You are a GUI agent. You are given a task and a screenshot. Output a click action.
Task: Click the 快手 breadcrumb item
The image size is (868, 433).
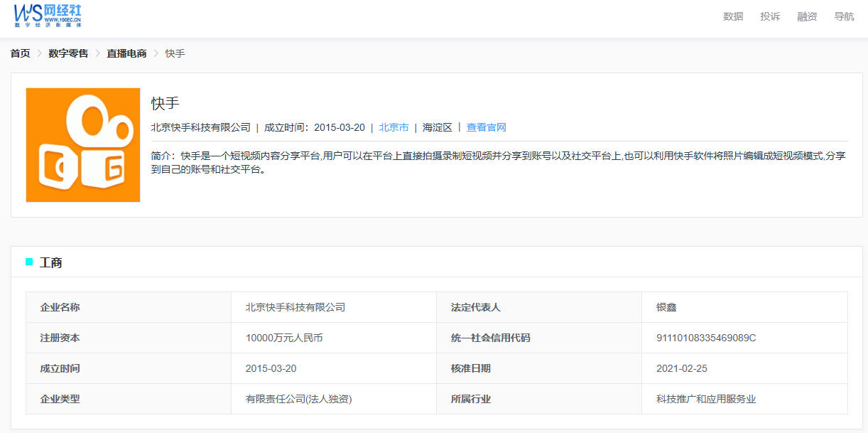(175, 53)
